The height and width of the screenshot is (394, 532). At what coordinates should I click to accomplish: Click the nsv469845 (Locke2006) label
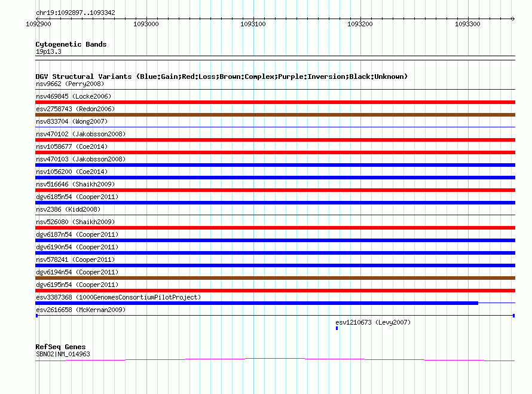[74, 96]
